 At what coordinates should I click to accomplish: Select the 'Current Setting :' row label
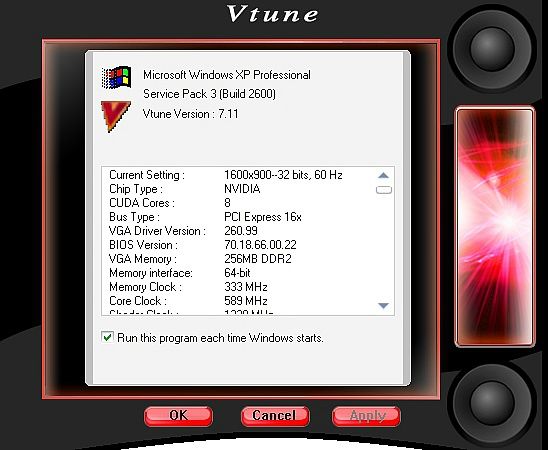pos(147,175)
